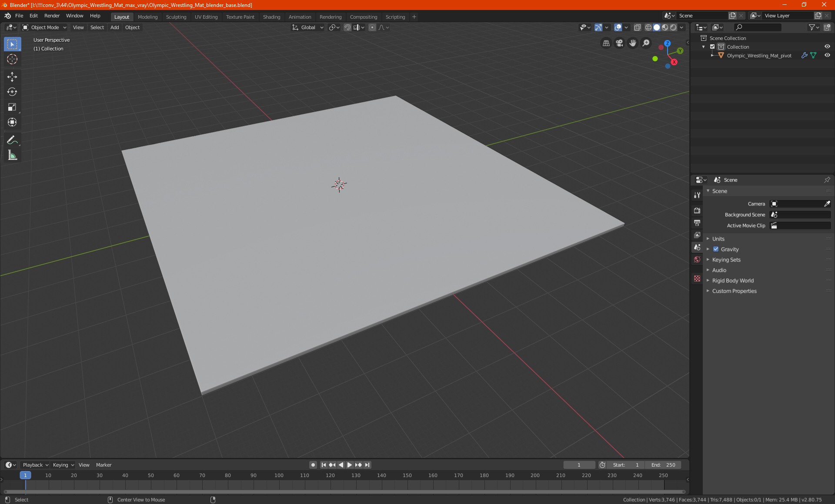
Task: Jump to the first frame
Action: coord(324,465)
